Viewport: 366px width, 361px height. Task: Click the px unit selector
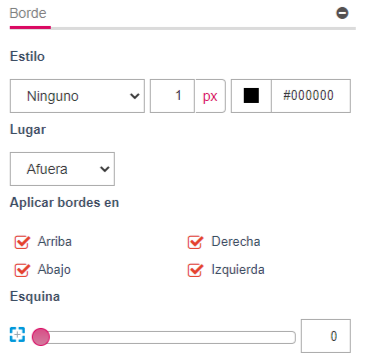tap(210, 96)
